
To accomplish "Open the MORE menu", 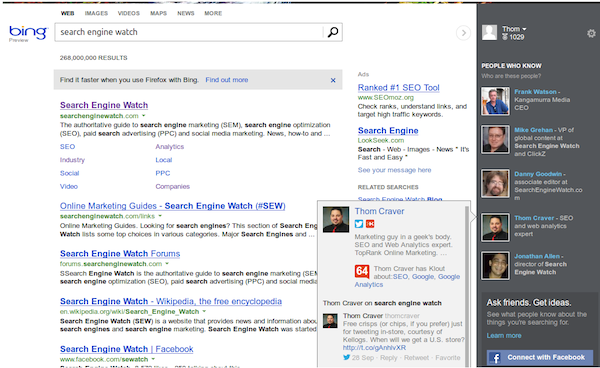I will (x=213, y=13).
